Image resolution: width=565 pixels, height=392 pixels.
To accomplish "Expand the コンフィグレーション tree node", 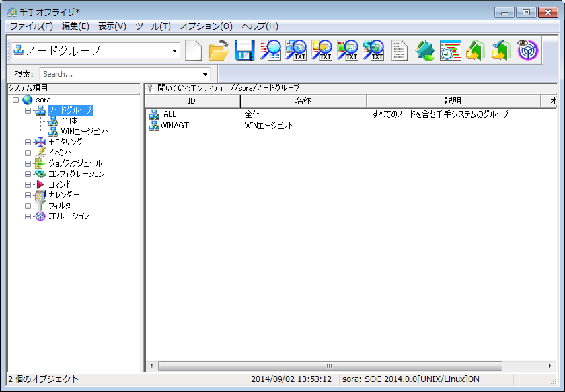I will coord(28,174).
